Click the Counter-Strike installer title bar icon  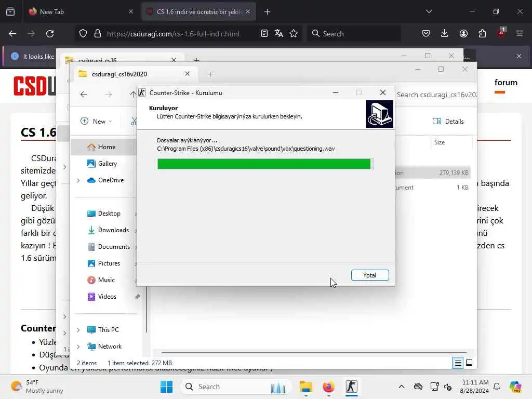tap(142, 92)
